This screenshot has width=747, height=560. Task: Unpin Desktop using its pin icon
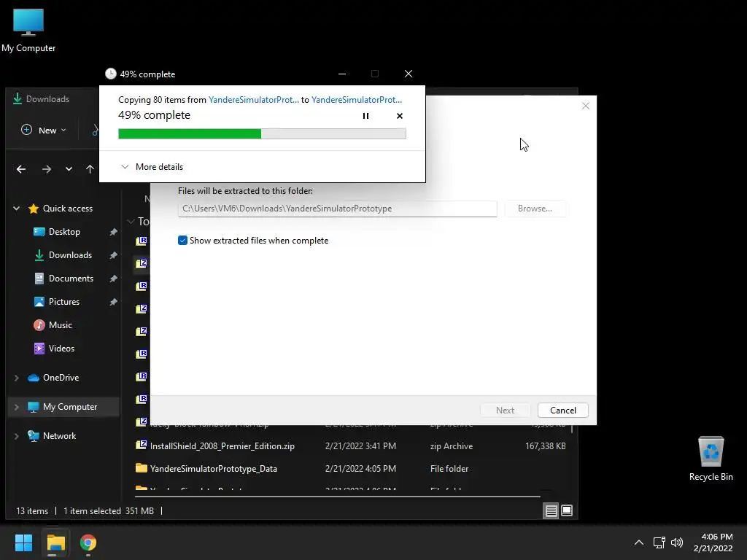[x=113, y=232]
